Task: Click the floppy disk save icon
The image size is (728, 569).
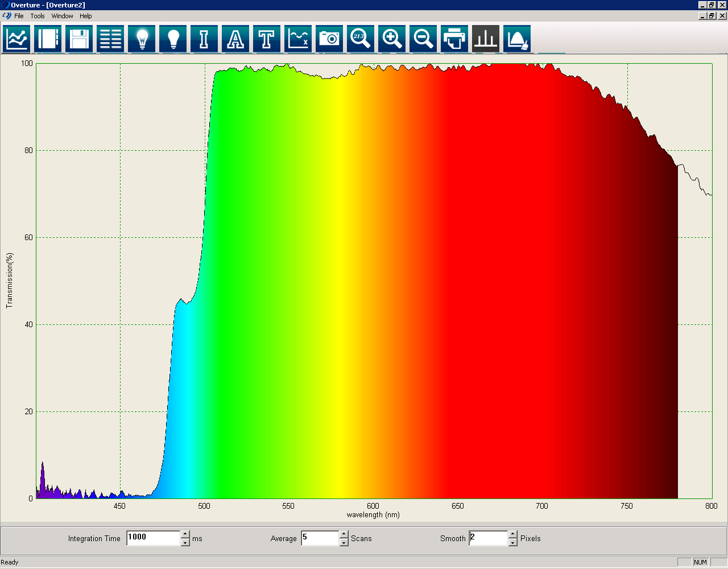Action: (x=80, y=39)
